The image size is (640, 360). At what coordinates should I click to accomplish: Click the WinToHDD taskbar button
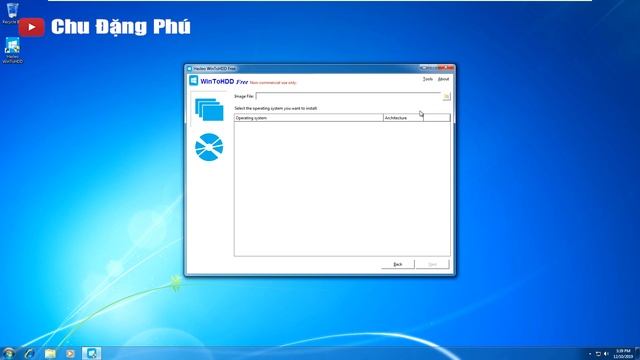tap(91, 353)
